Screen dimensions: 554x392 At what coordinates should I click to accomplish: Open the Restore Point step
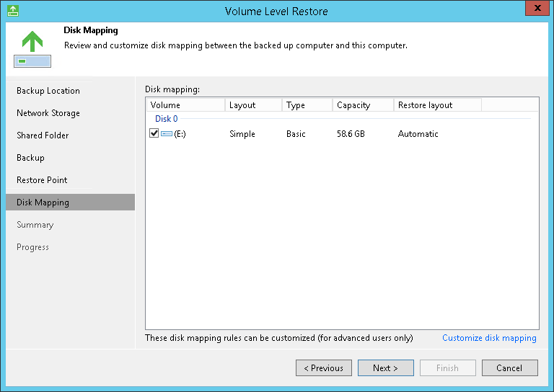[42, 180]
